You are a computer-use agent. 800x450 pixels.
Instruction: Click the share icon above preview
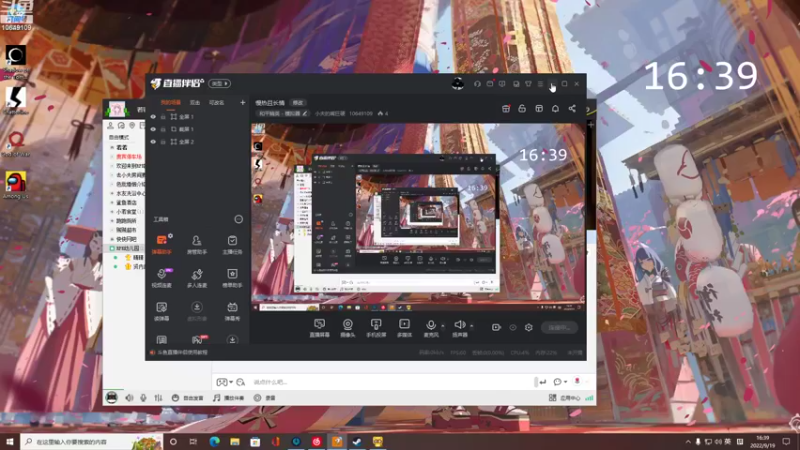coord(572,109)
